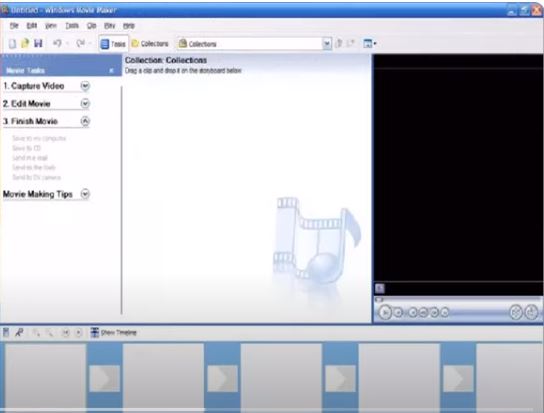
Task: Click the third storyboard transition cell
Action: pos(340,378)
